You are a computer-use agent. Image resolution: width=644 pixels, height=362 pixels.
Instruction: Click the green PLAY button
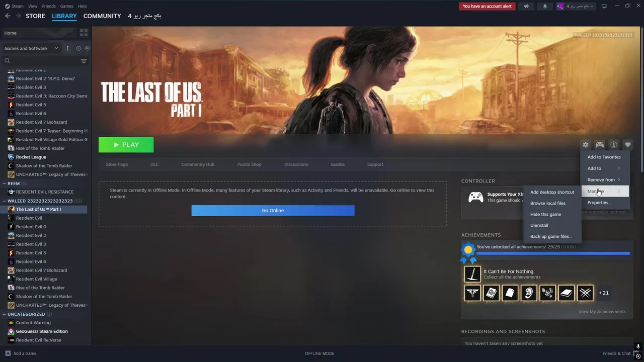click(126, 145)
